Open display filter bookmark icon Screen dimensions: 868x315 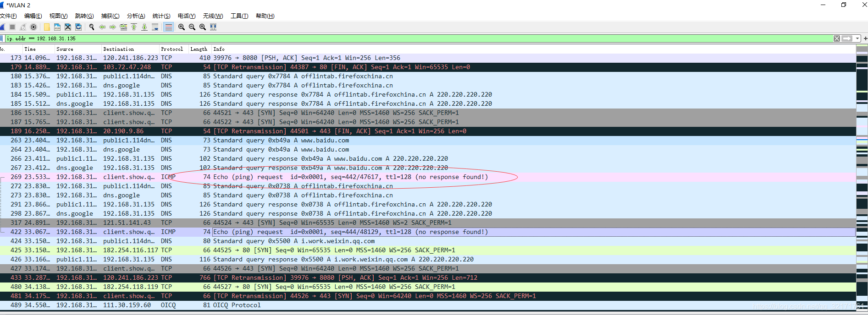click(2, 38)
